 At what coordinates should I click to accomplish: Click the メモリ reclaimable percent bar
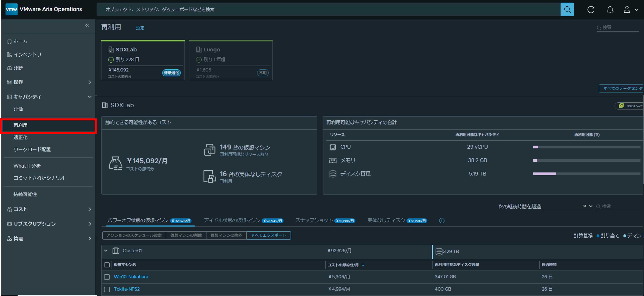586,160
